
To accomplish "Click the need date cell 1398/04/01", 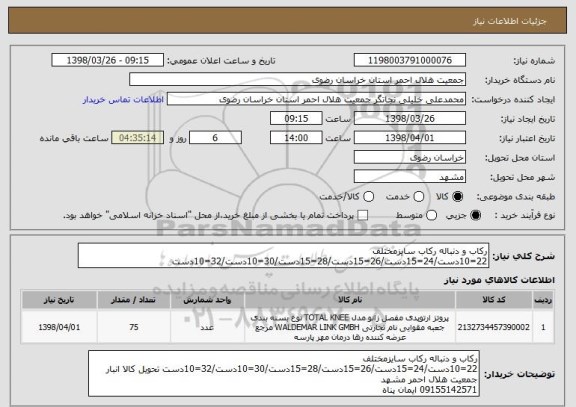I will 59,327.
